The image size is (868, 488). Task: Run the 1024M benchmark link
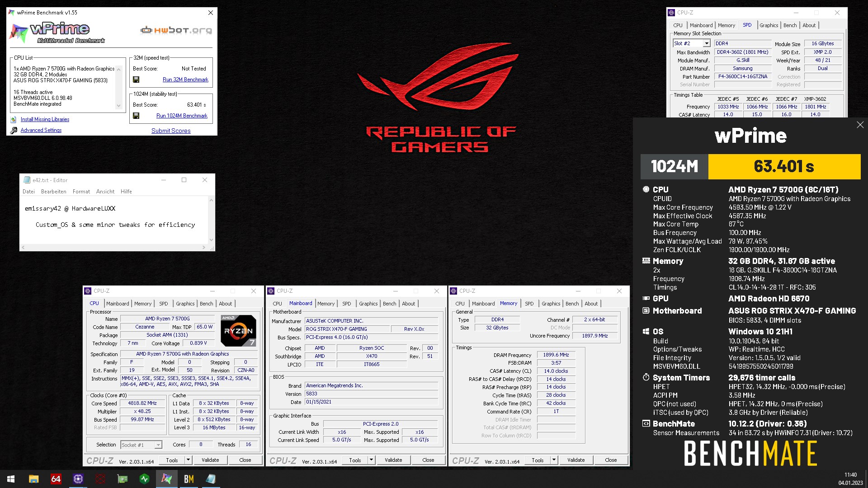click(182, 116)
